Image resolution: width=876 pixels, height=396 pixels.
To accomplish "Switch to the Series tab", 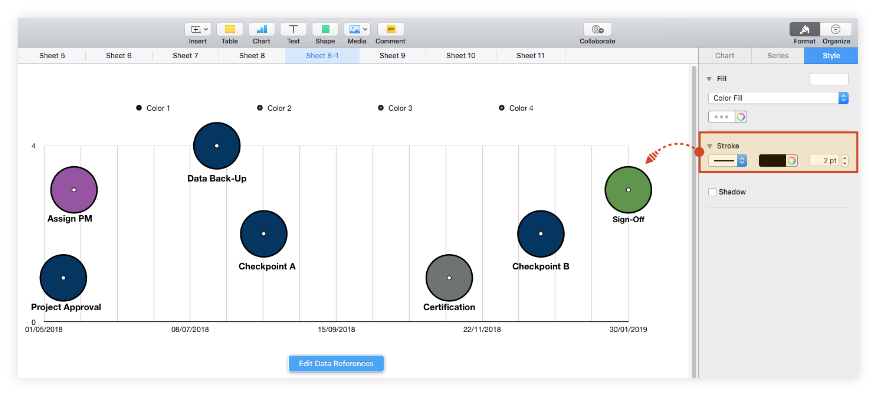I will [778, 55].
